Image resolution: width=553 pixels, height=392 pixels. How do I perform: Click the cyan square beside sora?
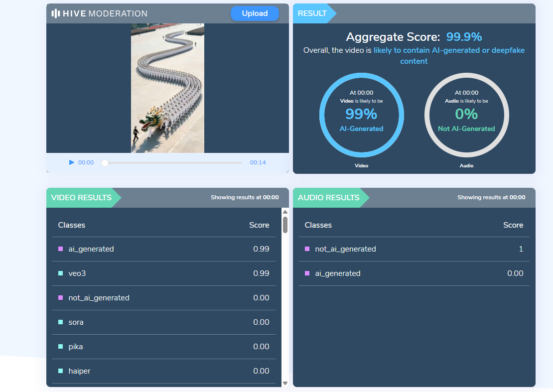click(61, 322)
